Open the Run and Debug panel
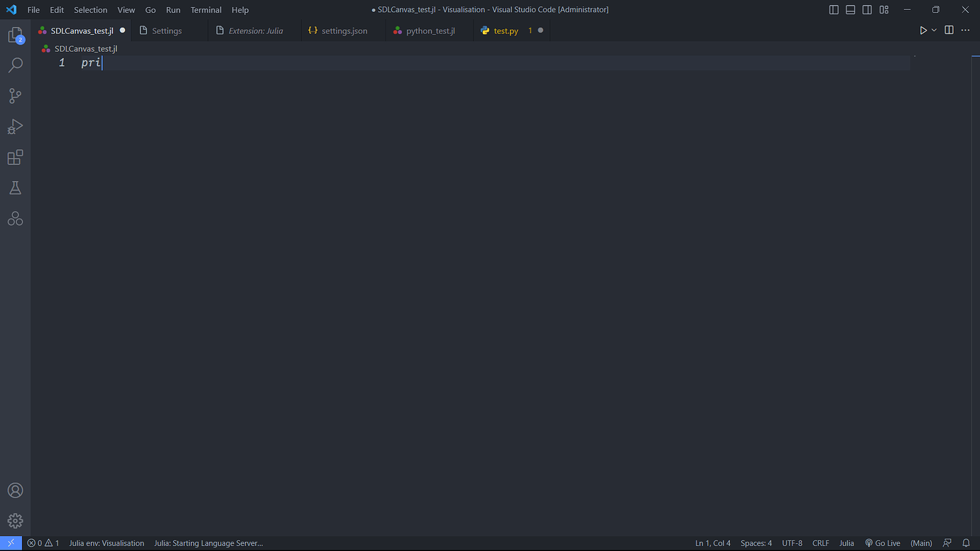 coord(15,126)
